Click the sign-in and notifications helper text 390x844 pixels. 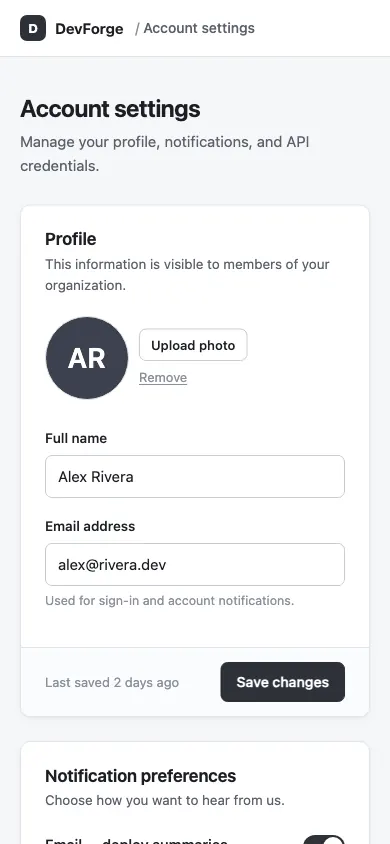point(169,600)
